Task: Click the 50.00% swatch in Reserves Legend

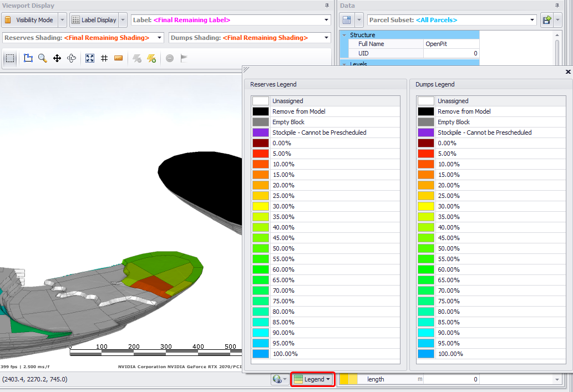Action: (x=261, y=248)
